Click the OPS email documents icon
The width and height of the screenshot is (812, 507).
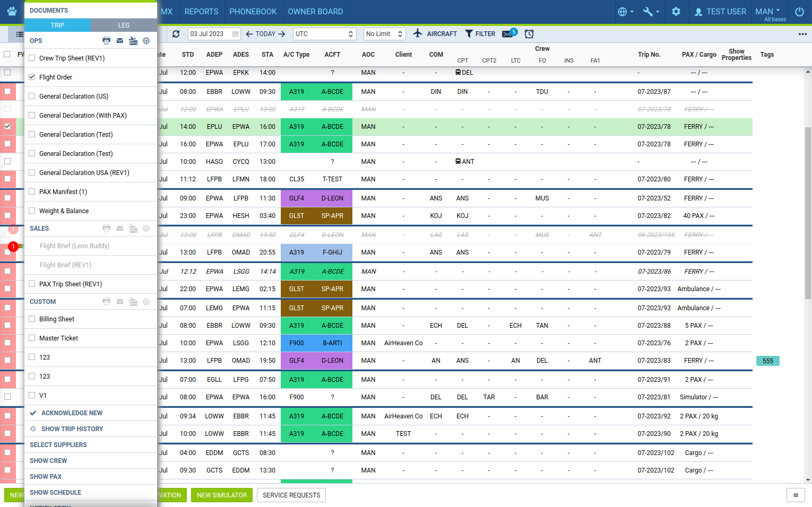(120, 41)
